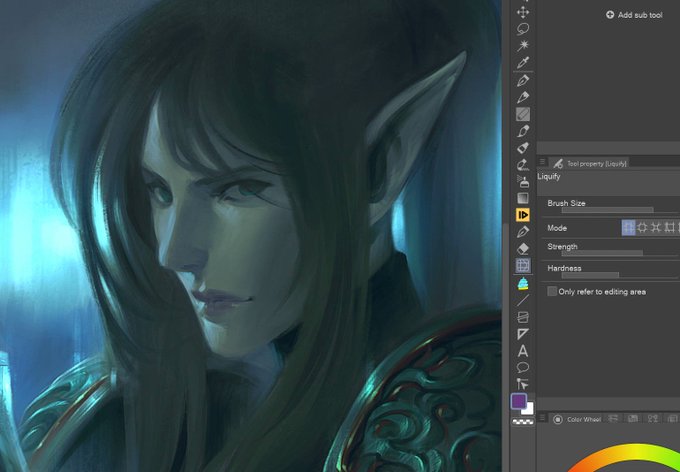This screenshot has height=472, width=680.
Task: Click Add sub tool
Action: [x=634, y=15]
